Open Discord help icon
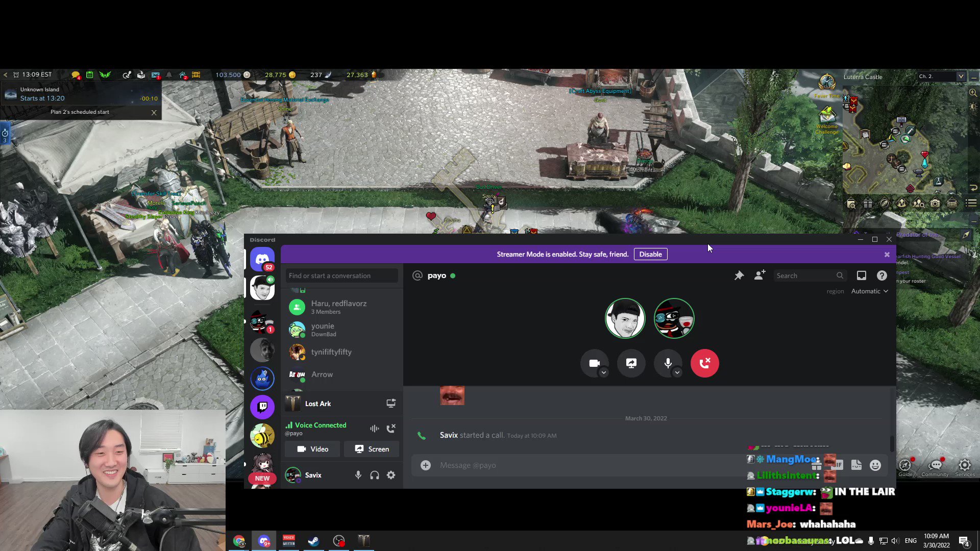The image size is (980, 551). coord(882,275)
